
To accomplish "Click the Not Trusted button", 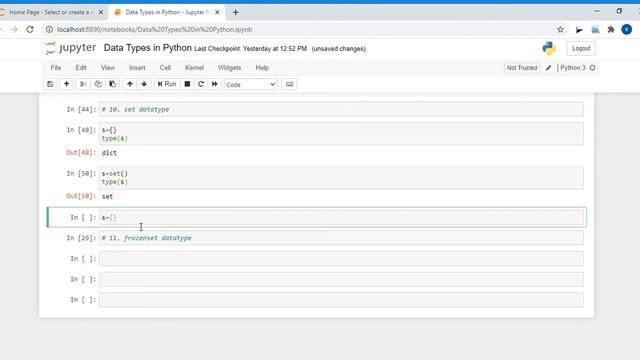I will (x=522, y=68).
